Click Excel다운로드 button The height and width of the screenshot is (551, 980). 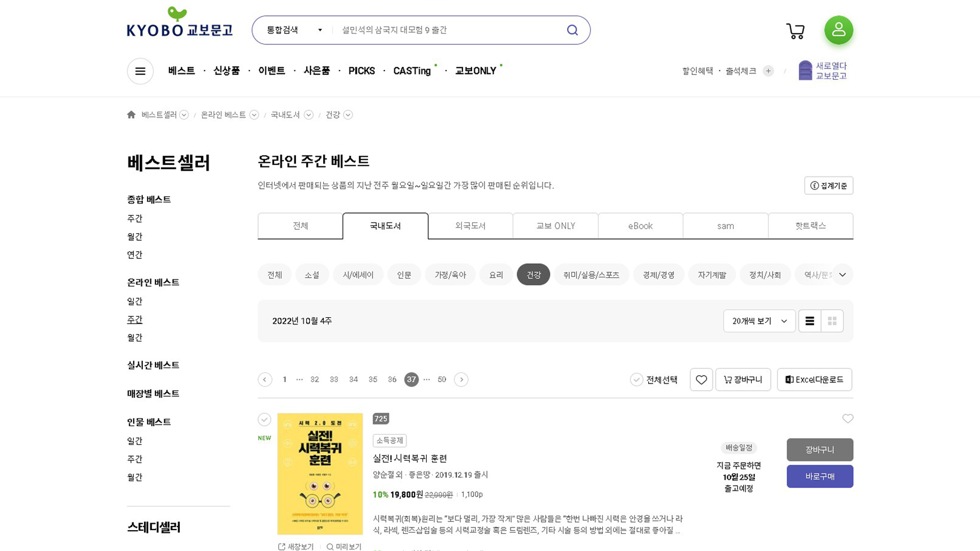(814, 380)
